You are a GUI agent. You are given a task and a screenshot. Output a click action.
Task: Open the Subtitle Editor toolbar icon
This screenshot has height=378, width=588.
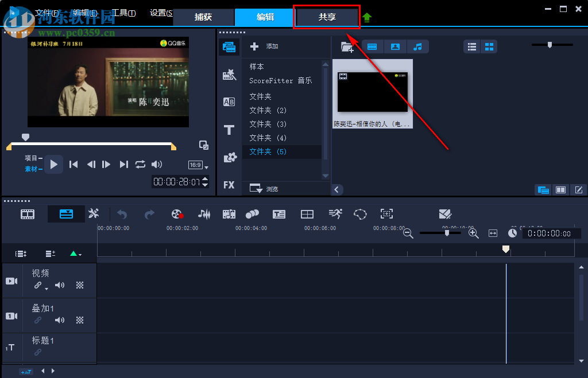(279, 214)
